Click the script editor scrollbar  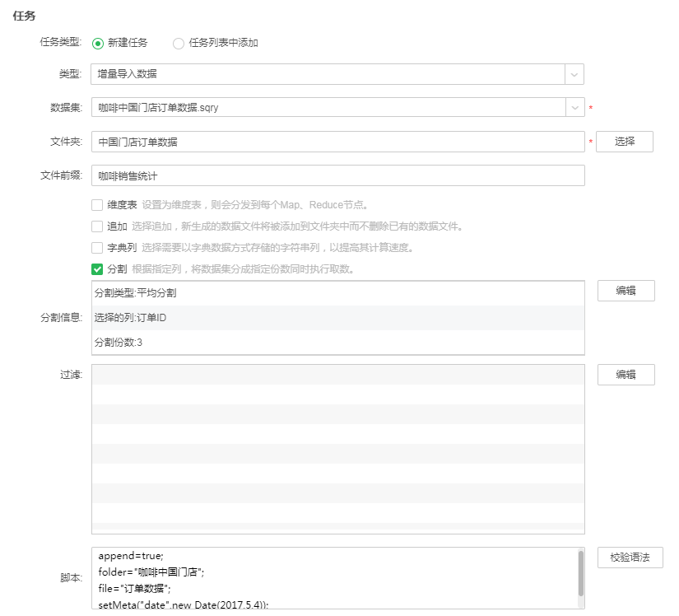[581, 574]
